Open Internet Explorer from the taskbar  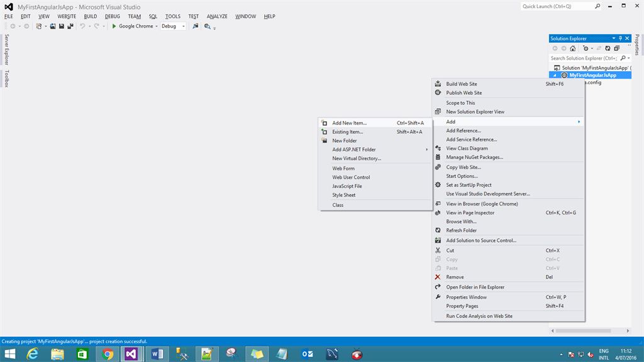tap(33, 354)
